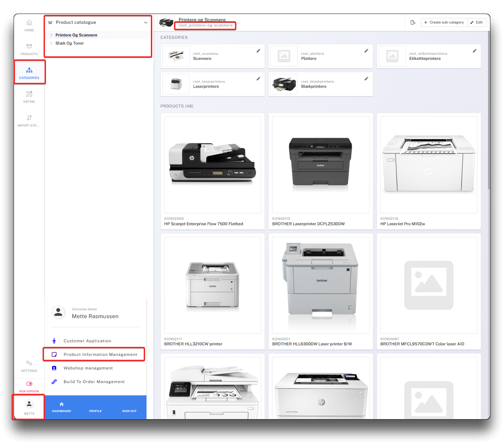The width and height of the screenshot is (504, 444).
Task: Open the BROTHER Laserprinter DCPL2530DW product image
Action: (321, 165)
